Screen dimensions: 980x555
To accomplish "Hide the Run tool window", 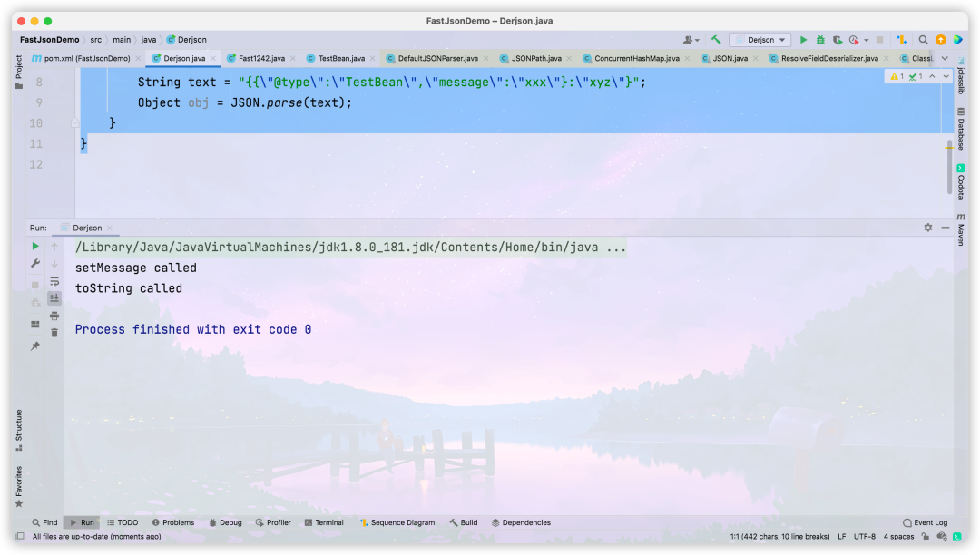I will pyautogui.click(x=945, y=228).
